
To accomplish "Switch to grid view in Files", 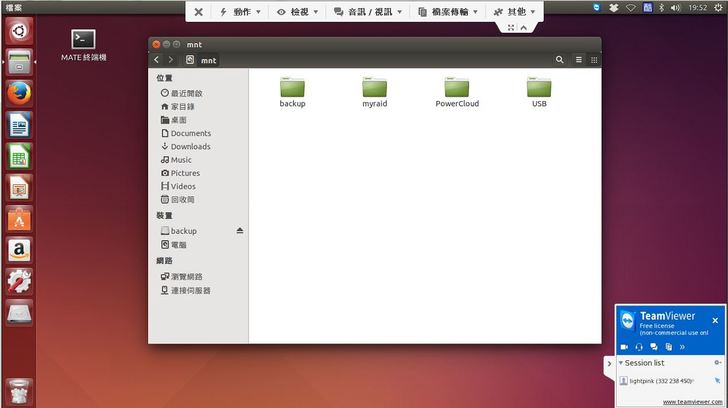I will click(594, 60).
